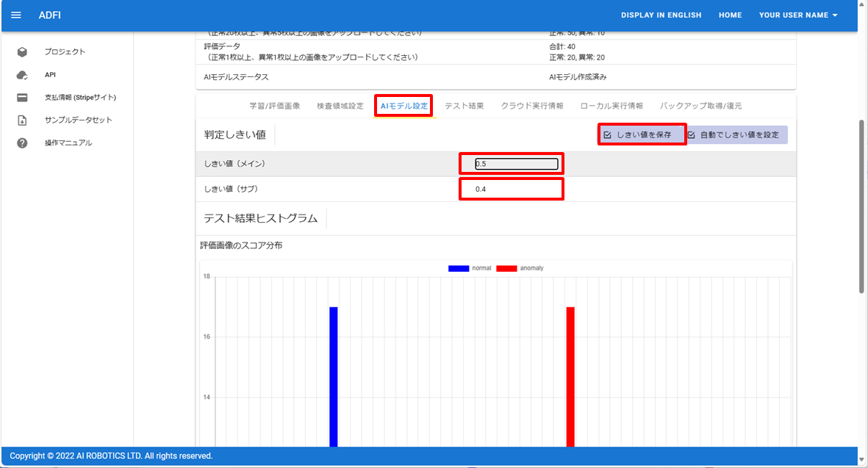The image size is (868, 468).
Task: Click the 自動でしきい値を設定 button
Action: [736, 135]
